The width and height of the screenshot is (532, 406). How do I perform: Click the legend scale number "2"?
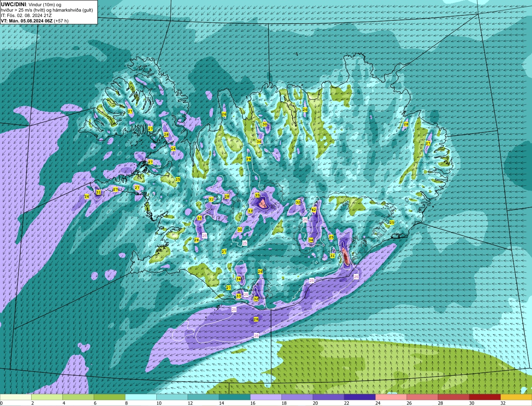pyautogui.click(x=32, y=403)
